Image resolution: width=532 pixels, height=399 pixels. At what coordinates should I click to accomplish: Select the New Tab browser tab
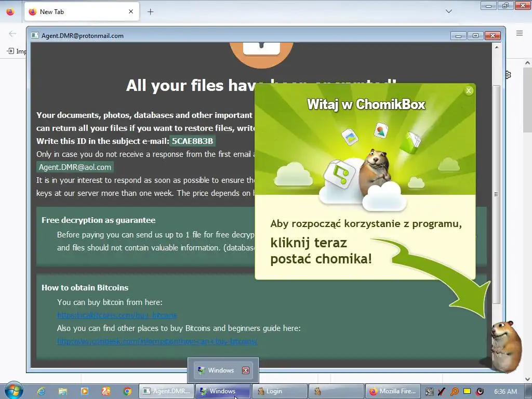coord(82,11)
